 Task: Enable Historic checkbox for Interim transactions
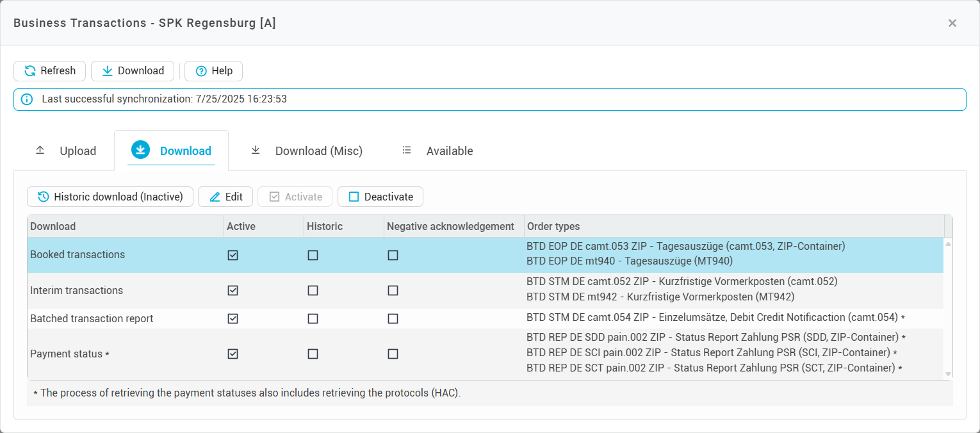(x=313, y=290)
